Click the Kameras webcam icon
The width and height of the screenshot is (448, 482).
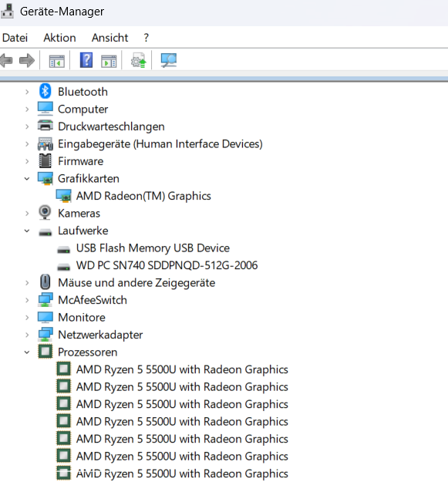pos(45,213)
